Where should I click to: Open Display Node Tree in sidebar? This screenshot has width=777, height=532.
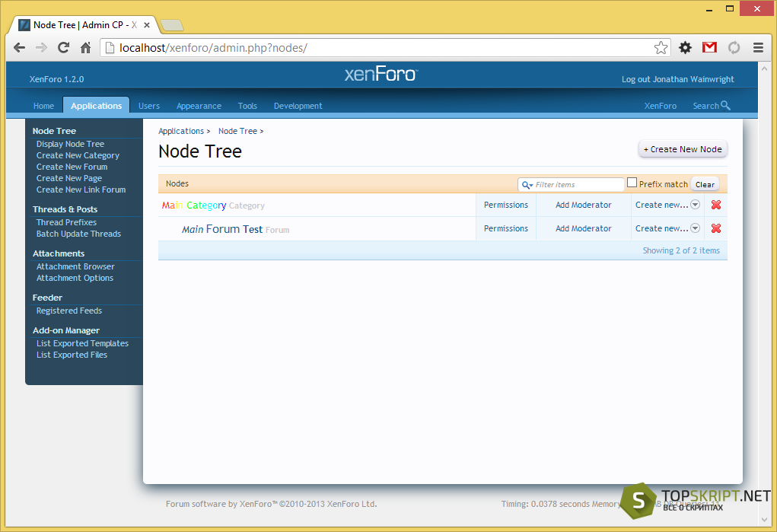[x=70, y=144]
